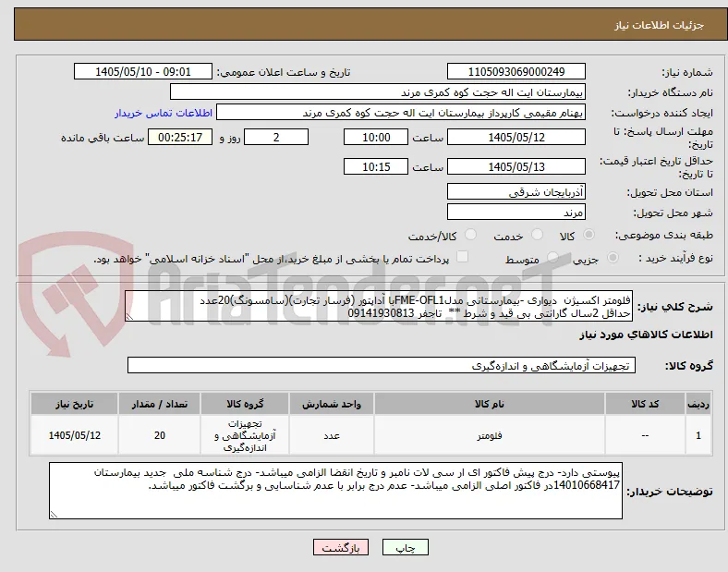Click the remaining days field showing 2

tap(276, 137)
